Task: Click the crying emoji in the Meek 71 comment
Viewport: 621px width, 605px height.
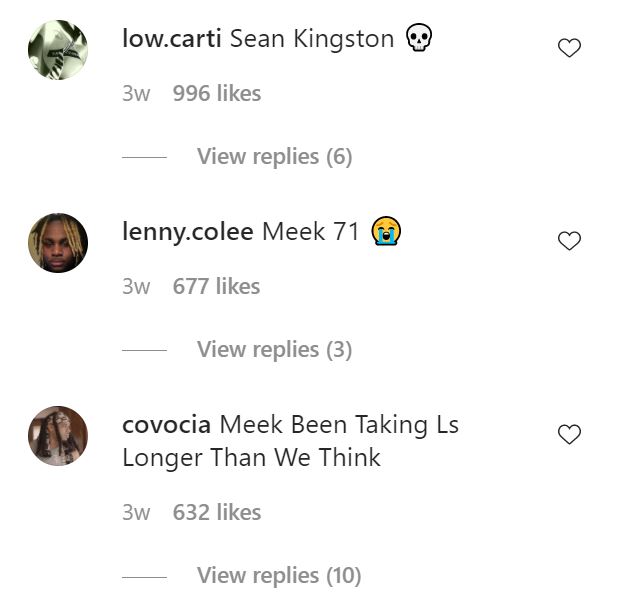Action: pos(386,232)
